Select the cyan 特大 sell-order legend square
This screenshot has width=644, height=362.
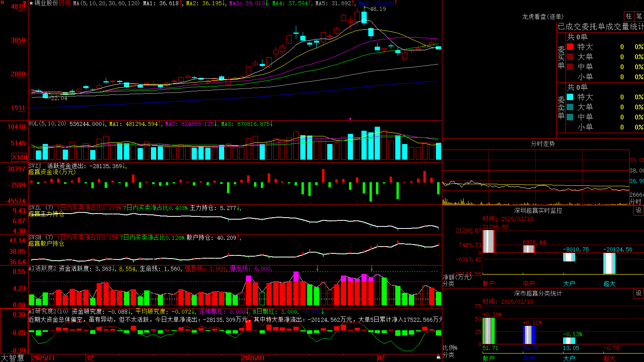click(570, 97)
